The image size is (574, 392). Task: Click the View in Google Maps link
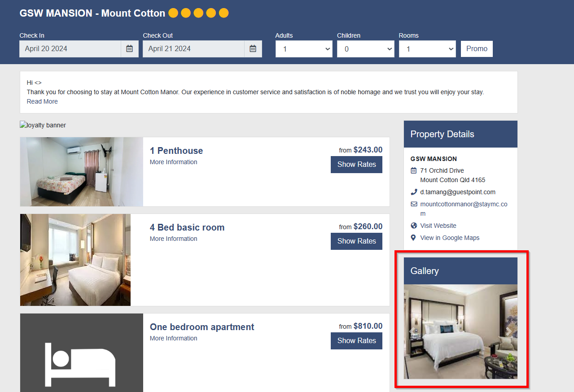tap(450, 238)
